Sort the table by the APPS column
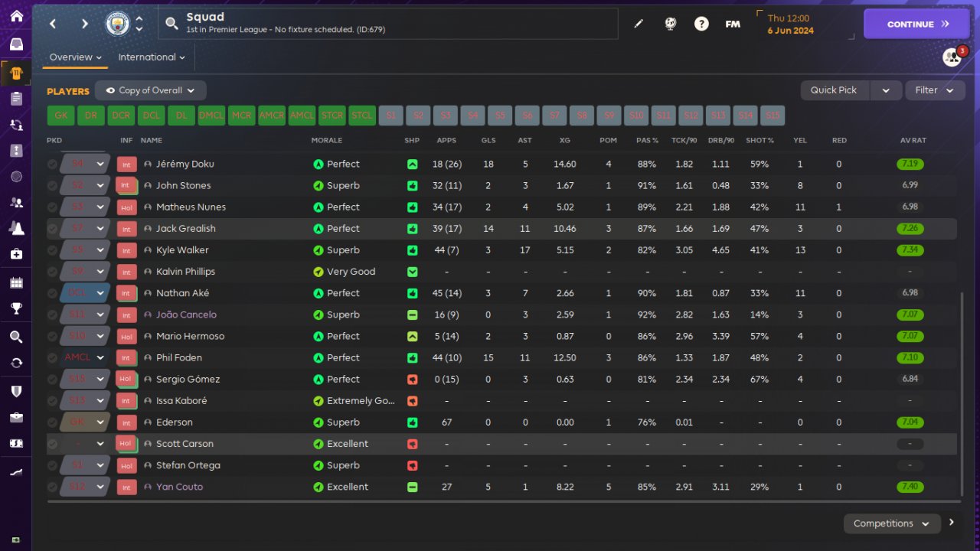Viewport: 980px width, 551px height. pyautogui.click(x=446, y=141)
